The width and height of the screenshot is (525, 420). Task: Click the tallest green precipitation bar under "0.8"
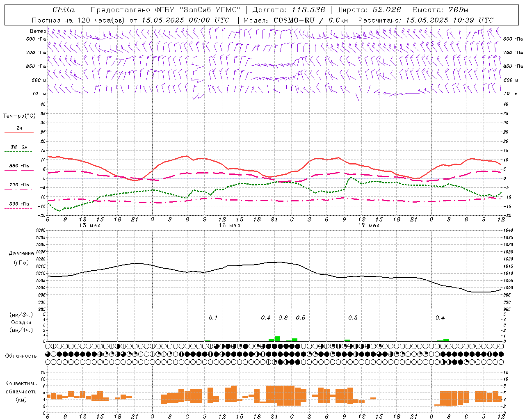(277, 339)
